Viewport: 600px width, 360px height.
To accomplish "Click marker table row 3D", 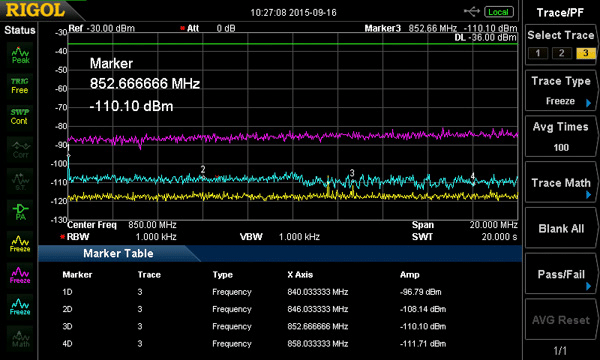I will (254, 326).
